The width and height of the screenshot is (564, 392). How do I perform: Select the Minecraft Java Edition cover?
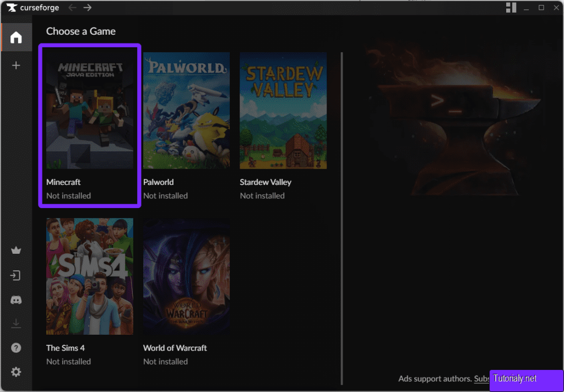pos(90,111)
